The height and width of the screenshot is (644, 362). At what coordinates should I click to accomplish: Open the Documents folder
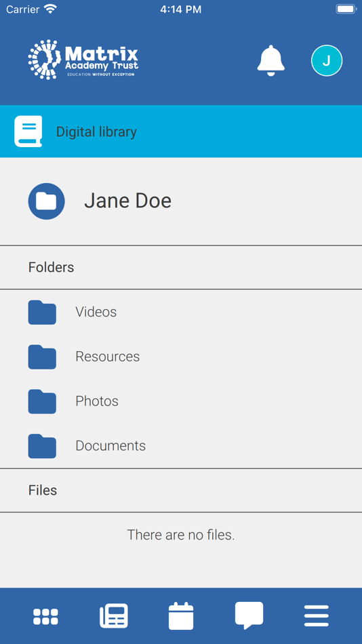point(181,445)
